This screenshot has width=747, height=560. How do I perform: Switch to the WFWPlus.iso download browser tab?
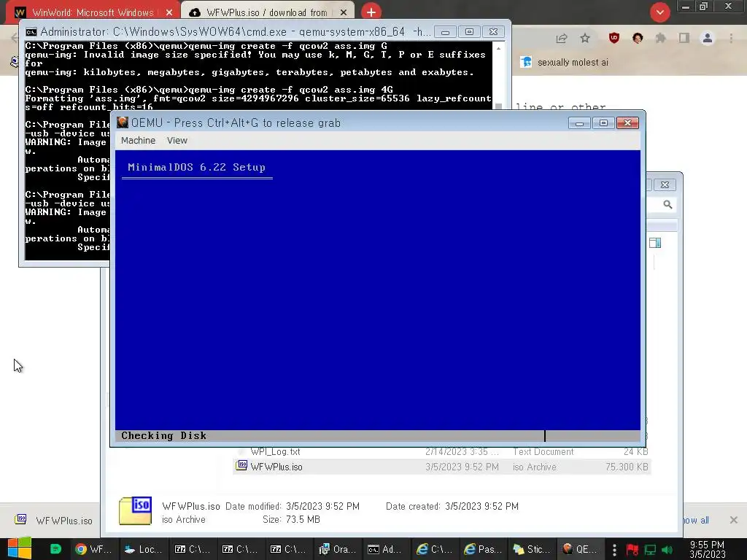pos(267,12)
